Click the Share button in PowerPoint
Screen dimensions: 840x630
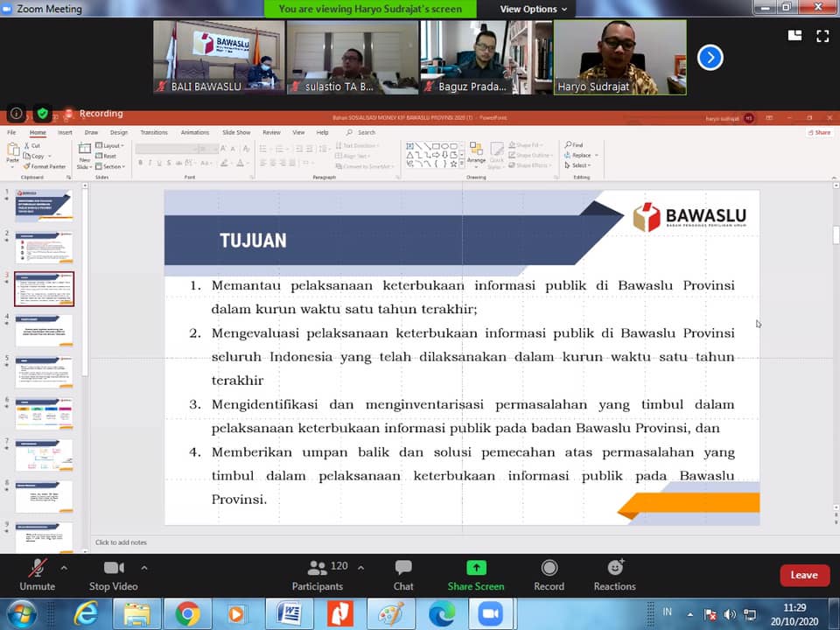[820, 132]
